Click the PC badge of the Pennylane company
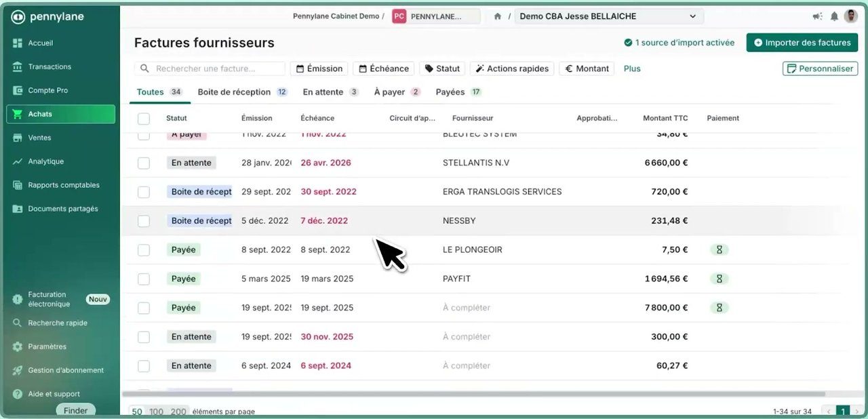The image size is (868, 419). coord(399,16)
